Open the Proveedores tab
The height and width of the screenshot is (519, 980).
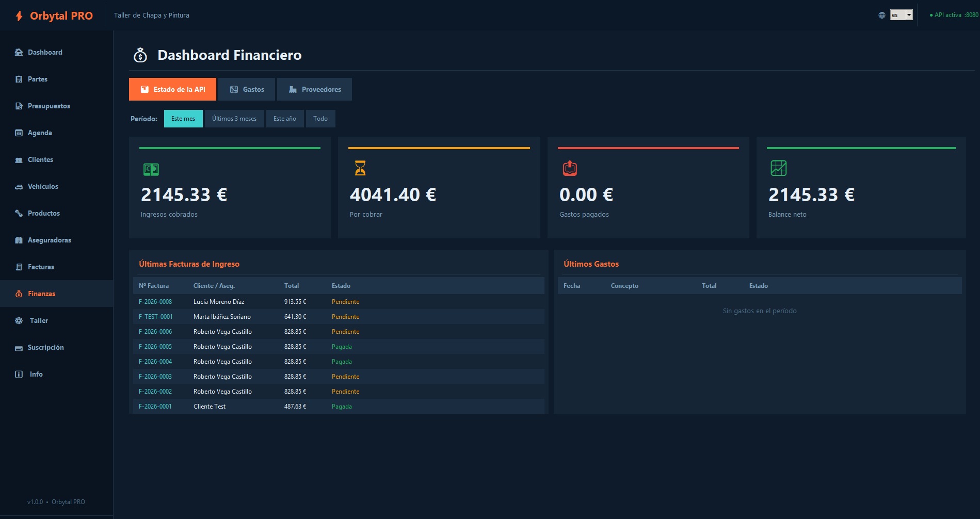point(314,89)
